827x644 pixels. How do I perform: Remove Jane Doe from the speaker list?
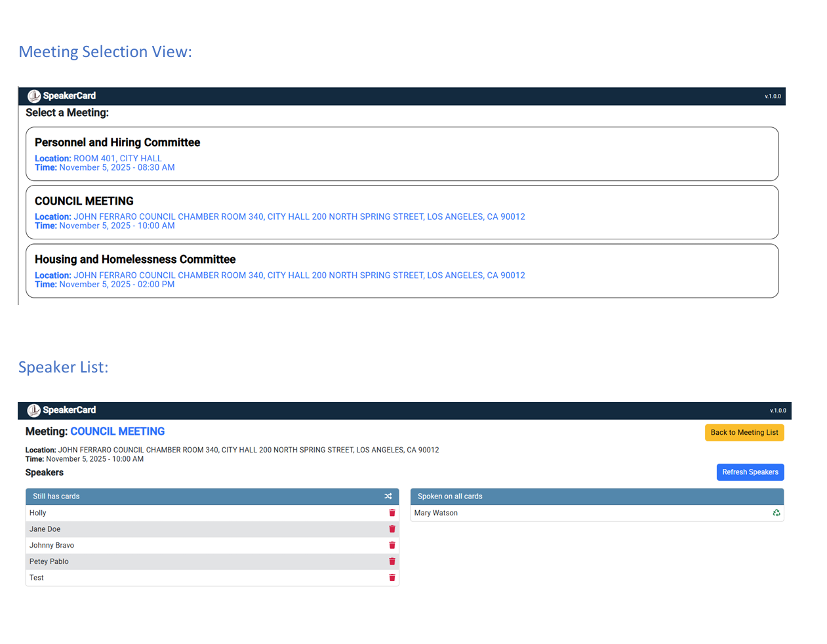point(392,529)
